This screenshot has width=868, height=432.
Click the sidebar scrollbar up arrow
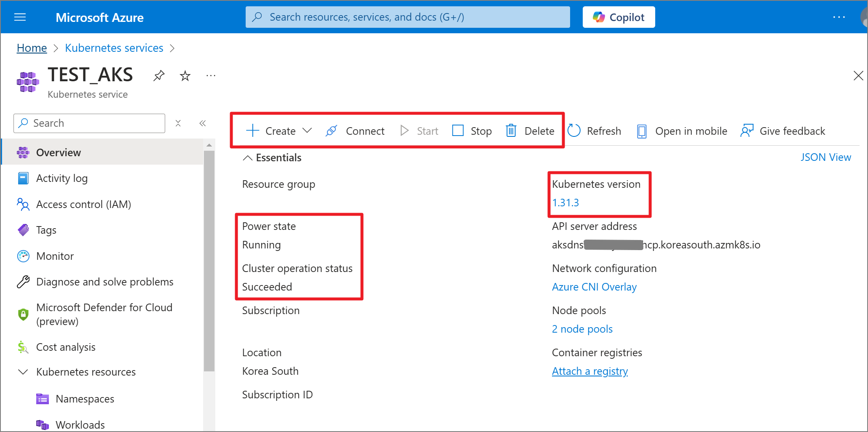pos(209,145)
